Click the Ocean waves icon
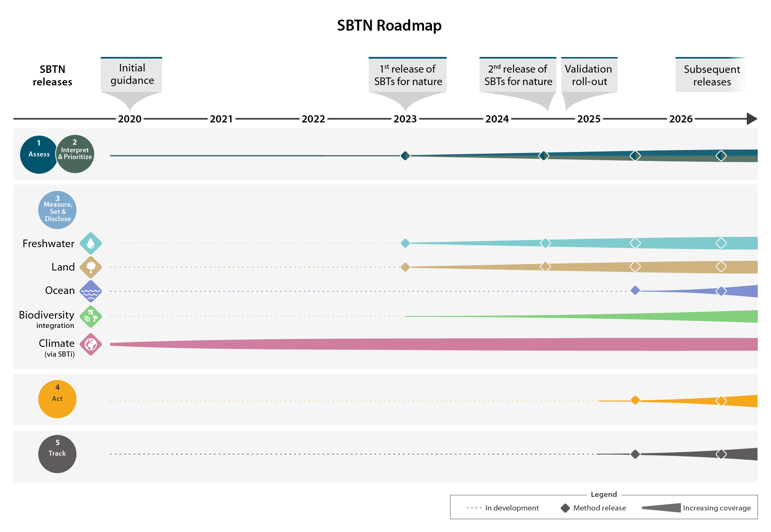The height and width of the screenshot is (532, 771). point(91,291)
